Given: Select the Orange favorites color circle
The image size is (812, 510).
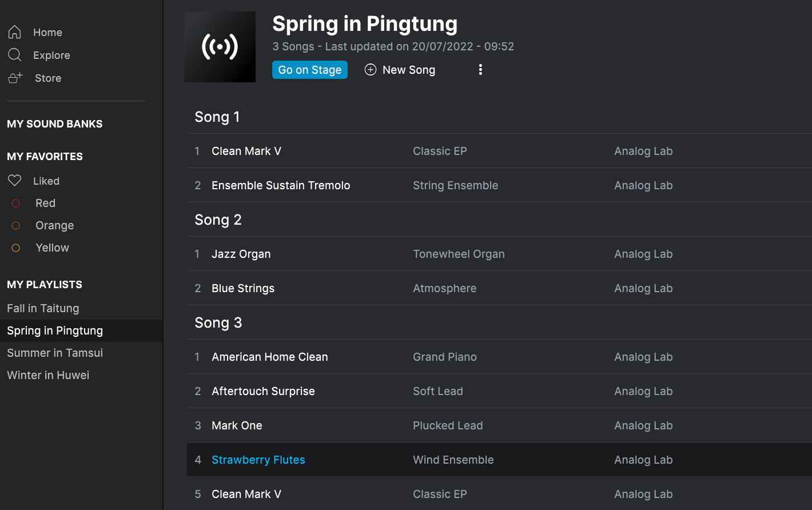Looking at the screenshot, I should pos(16,225).
